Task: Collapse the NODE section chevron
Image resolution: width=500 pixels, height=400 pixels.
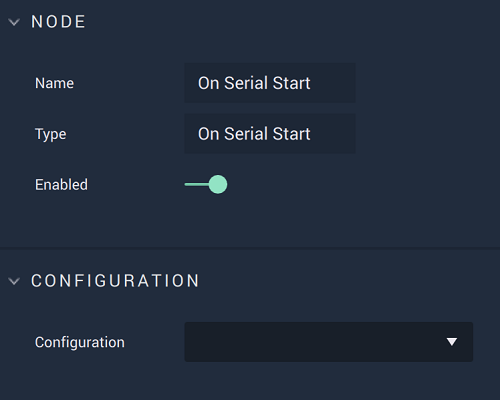Action: (14, 22)
